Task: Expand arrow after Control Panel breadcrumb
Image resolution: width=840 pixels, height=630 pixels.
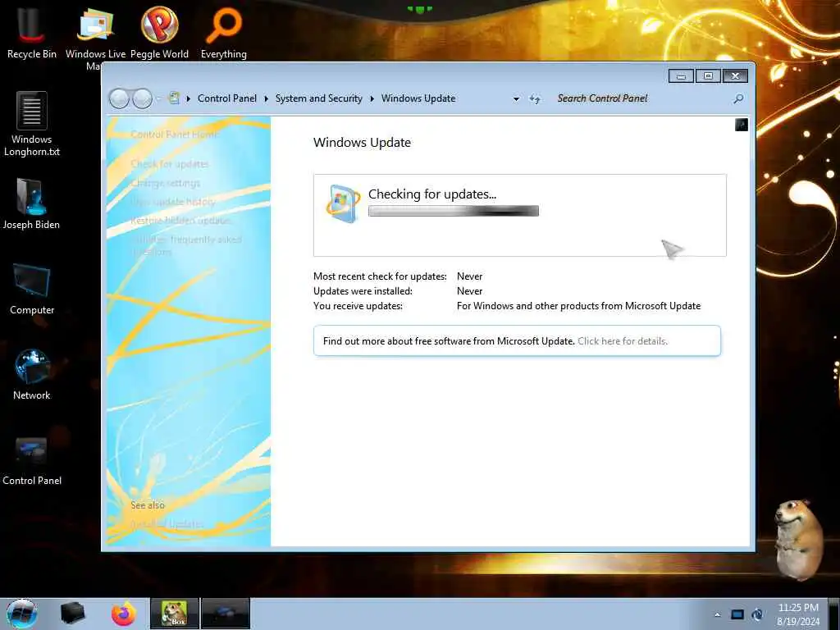Action: 267,98
